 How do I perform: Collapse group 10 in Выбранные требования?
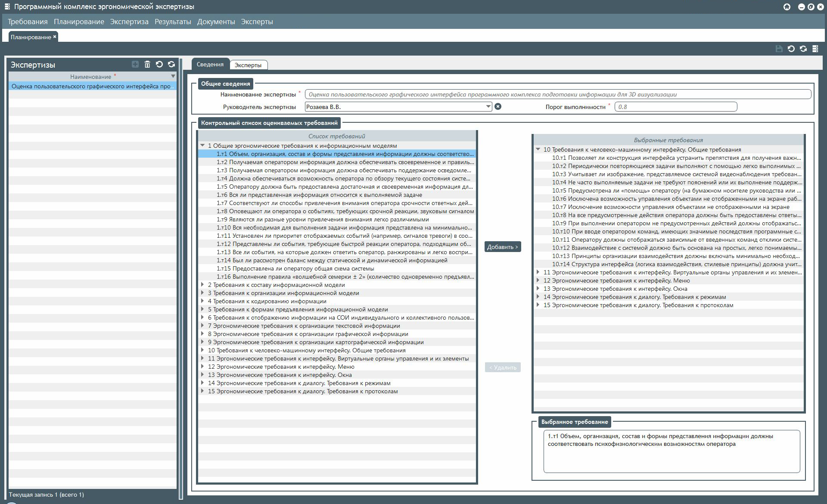click(x=538, y=149)
